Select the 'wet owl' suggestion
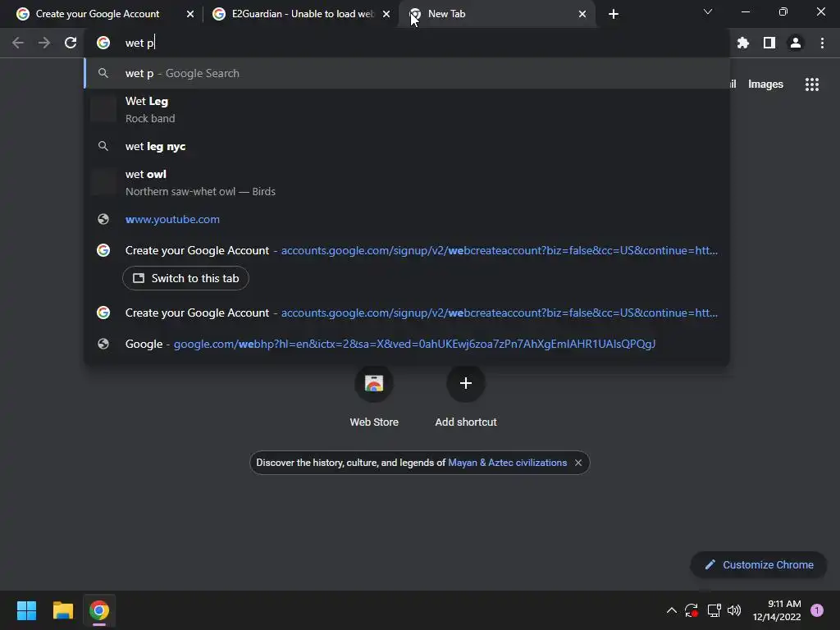Screen dimensions: 840x630 coord(407,183)
